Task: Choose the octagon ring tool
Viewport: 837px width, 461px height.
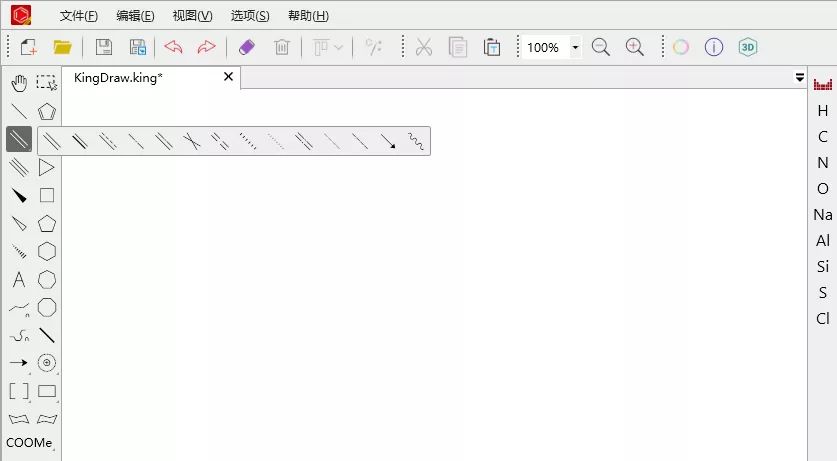Action: 47,307
